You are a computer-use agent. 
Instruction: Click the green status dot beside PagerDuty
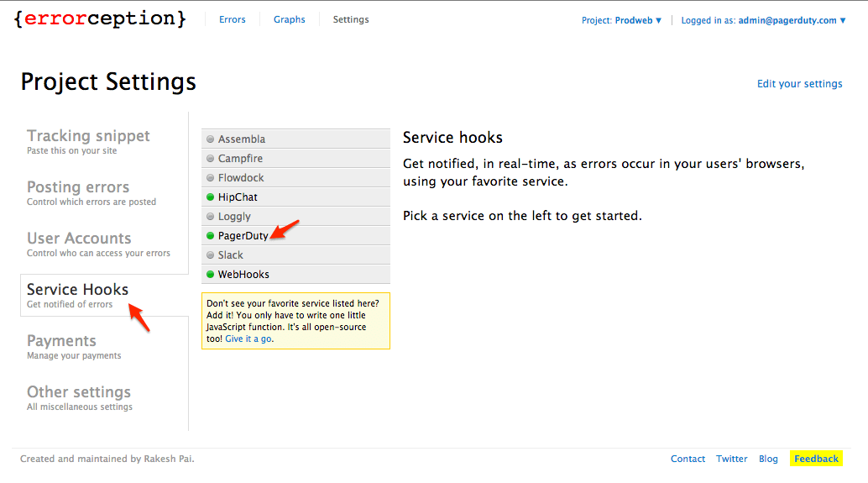(211, 236)
